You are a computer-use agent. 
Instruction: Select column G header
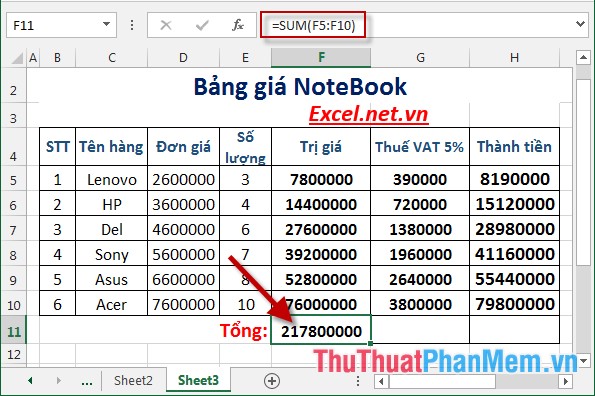(420, 58)
